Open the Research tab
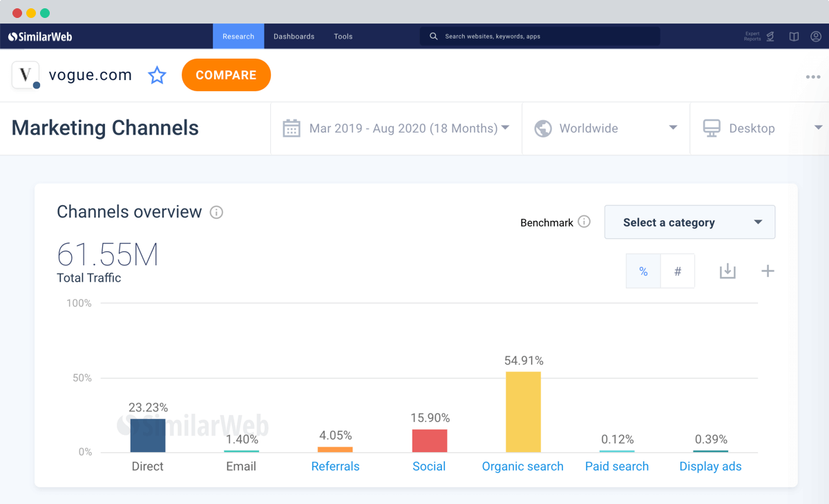The image size is (829, 504). [x=238, y=37]
